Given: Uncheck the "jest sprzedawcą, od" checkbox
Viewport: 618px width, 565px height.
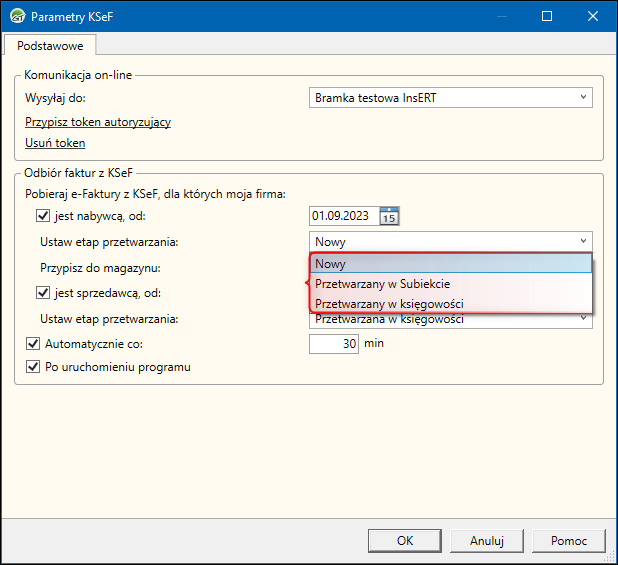Looking at the screenshot, I should pyautogui.click(x=43, y=293).
